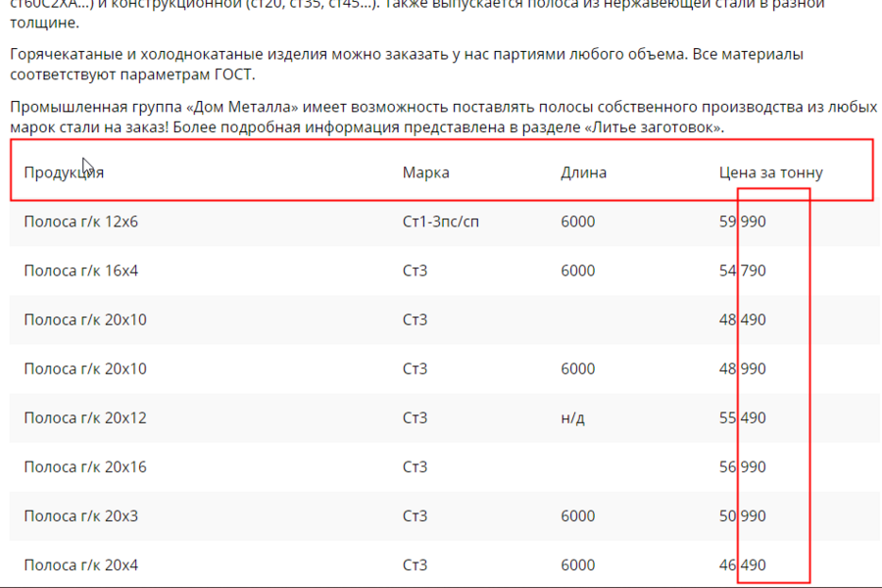Select the price "54 790"
Viewport: 882px width, 588px height.
click(x=743, y=270)
